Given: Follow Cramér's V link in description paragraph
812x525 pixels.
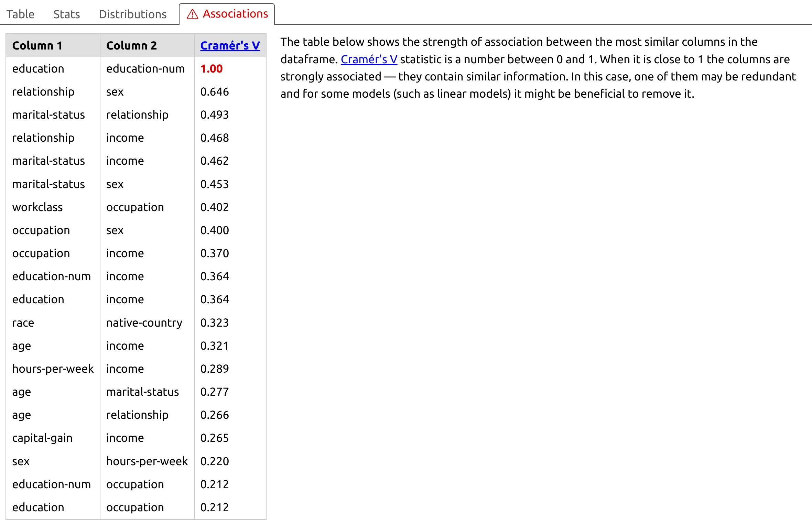Looking at the screenshot, I should coord(369,59).
